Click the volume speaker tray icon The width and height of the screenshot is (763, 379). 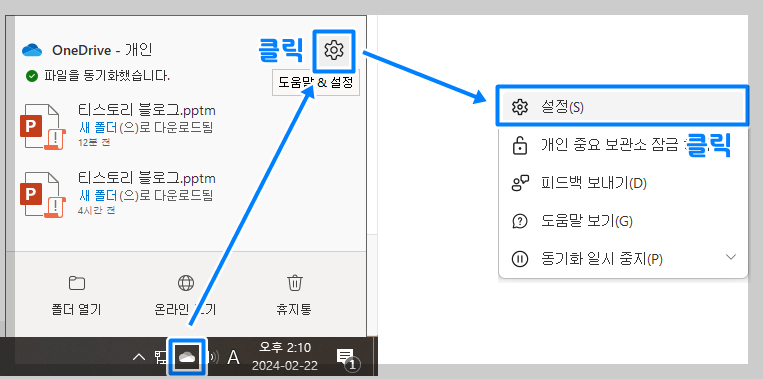[213, 358]
